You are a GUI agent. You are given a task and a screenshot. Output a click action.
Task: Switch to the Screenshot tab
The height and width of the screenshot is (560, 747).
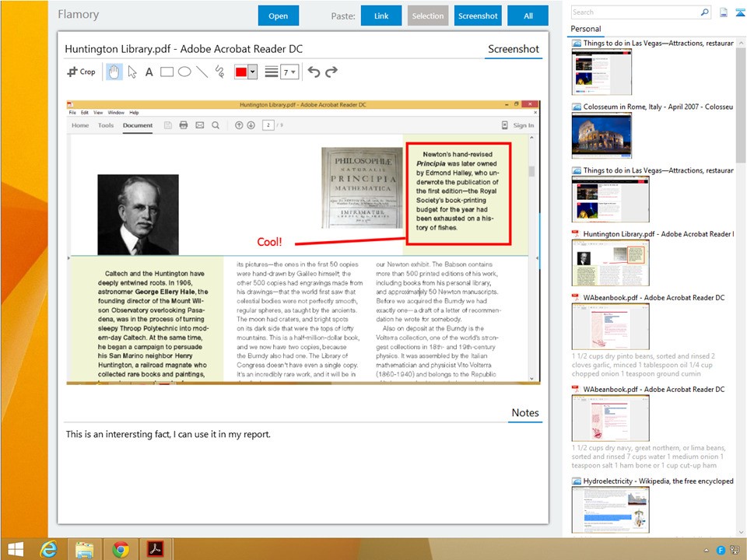coord(513,49)
